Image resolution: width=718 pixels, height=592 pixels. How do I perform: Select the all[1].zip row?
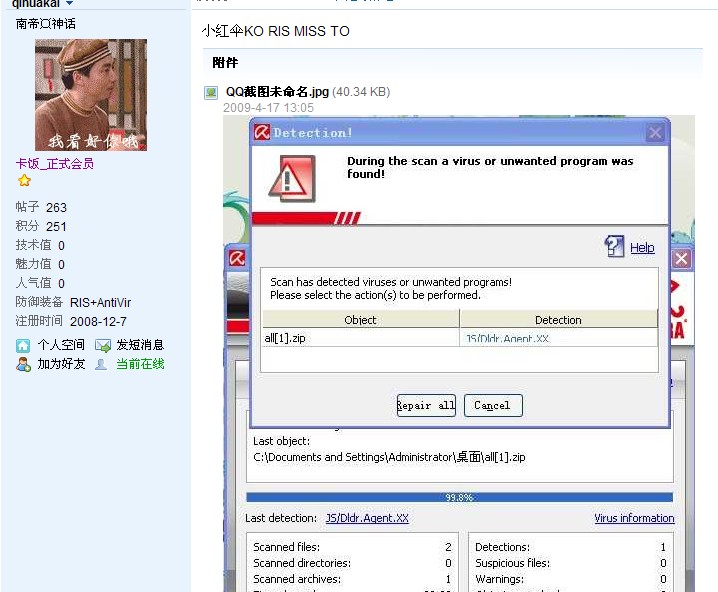point(459,338)
